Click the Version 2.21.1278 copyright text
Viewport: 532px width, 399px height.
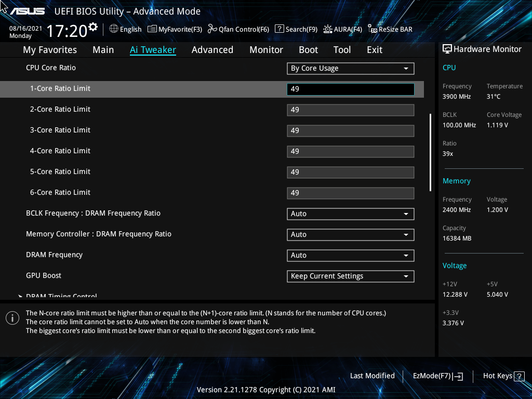tap(266, 390)
